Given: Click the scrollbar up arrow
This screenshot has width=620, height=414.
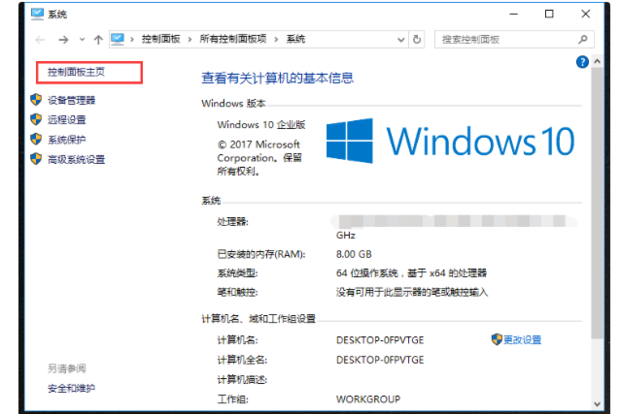Looking at the screenshot, I should [597, 61].
